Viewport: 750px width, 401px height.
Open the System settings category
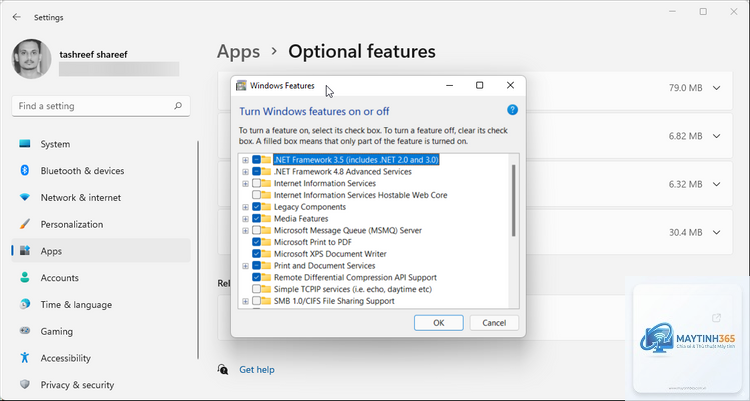[x=101, y=144]
